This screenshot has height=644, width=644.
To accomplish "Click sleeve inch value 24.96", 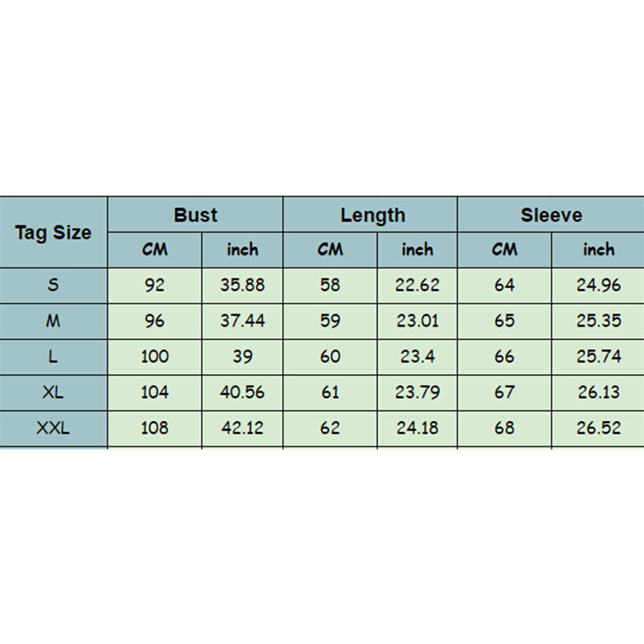I will (598, 285).
